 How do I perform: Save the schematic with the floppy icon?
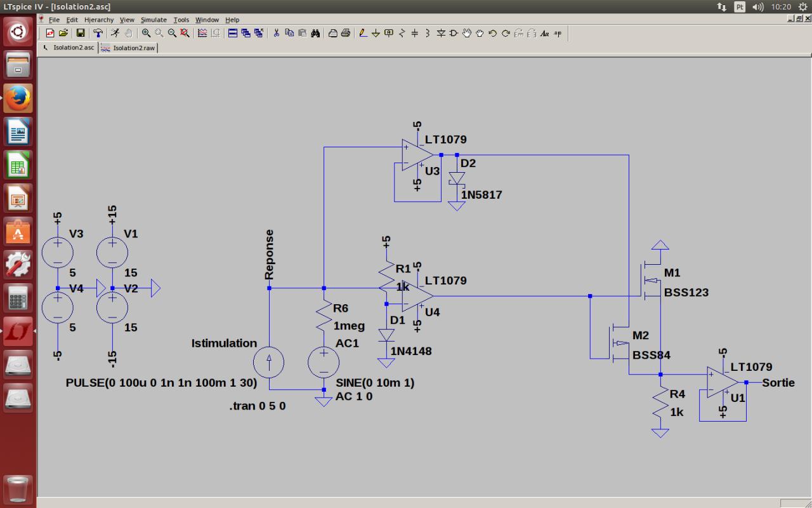(81, 33)
